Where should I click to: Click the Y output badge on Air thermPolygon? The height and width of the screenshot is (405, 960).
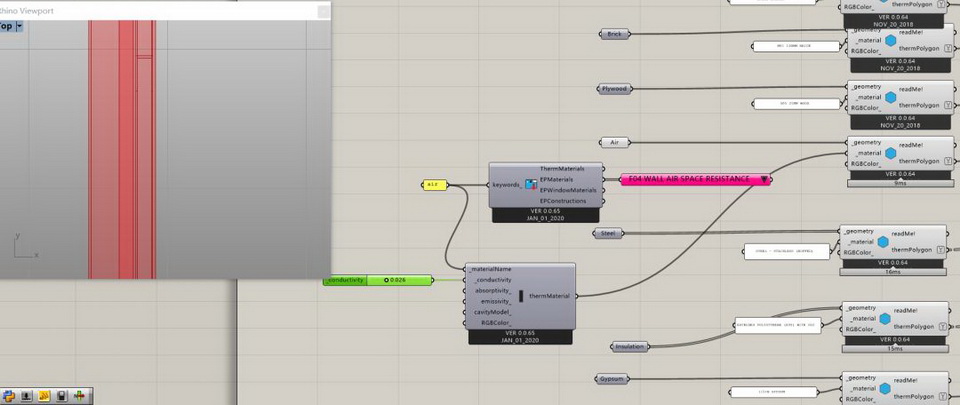coord(948,160)
